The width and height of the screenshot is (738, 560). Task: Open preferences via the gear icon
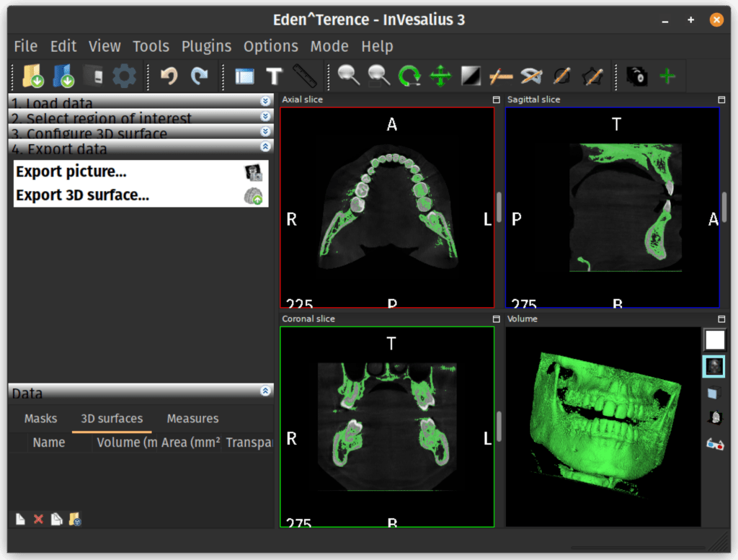point(124,76)
